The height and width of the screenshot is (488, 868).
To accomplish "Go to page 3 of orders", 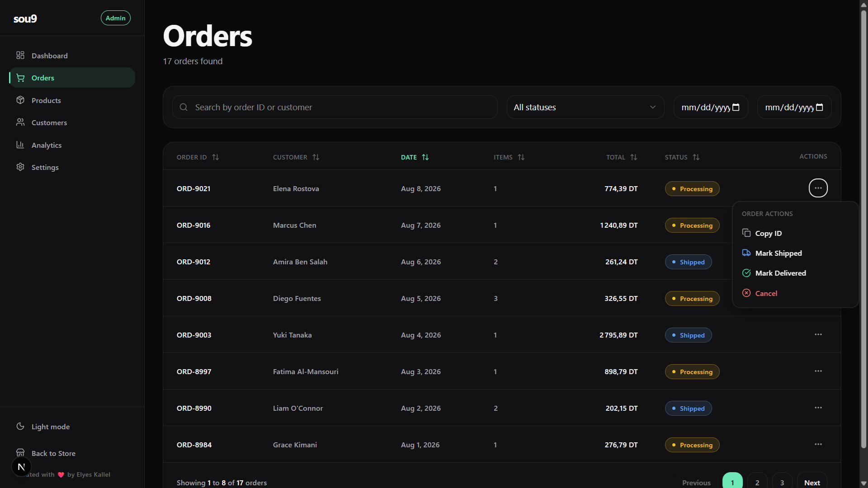I will point(782,482).
